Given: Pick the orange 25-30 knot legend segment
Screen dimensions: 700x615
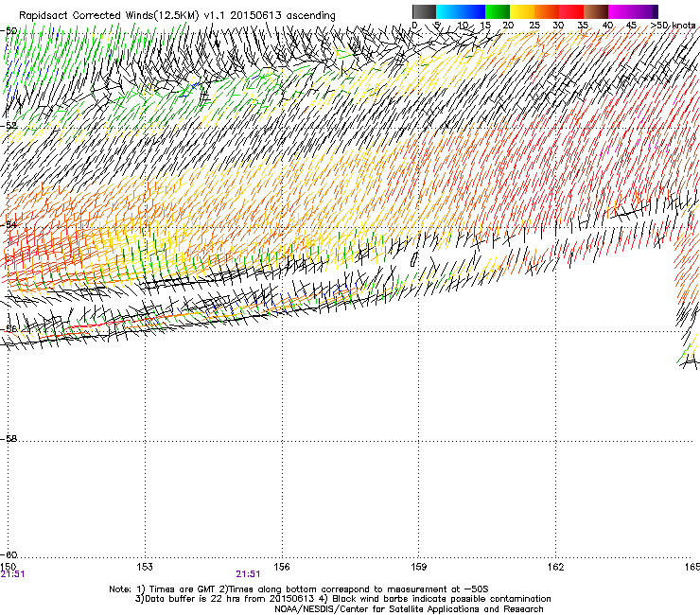Looking at the screenshot, I should tap(547, 11).
